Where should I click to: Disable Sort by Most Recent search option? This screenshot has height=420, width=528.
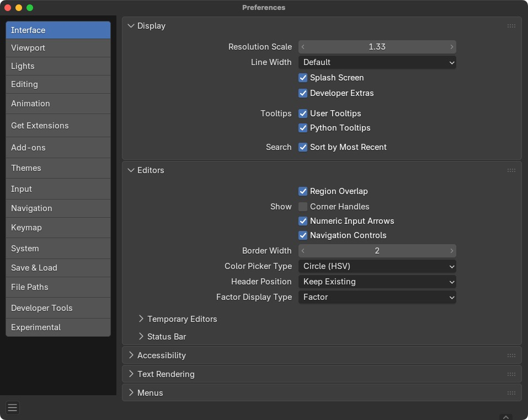coord(303,147)
